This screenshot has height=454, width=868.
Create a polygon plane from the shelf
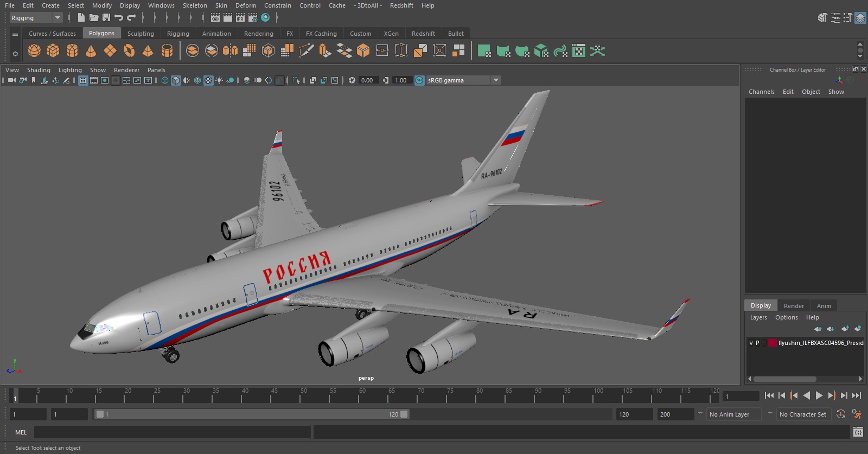click(110, 51)
